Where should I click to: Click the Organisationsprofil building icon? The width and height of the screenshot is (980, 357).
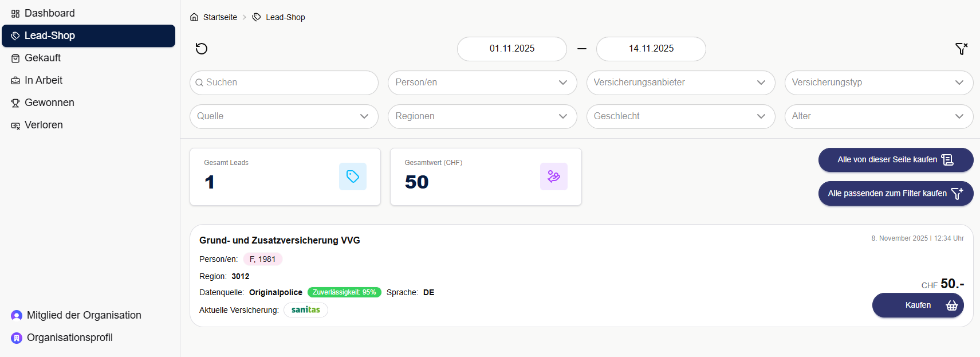coord(17,338)
